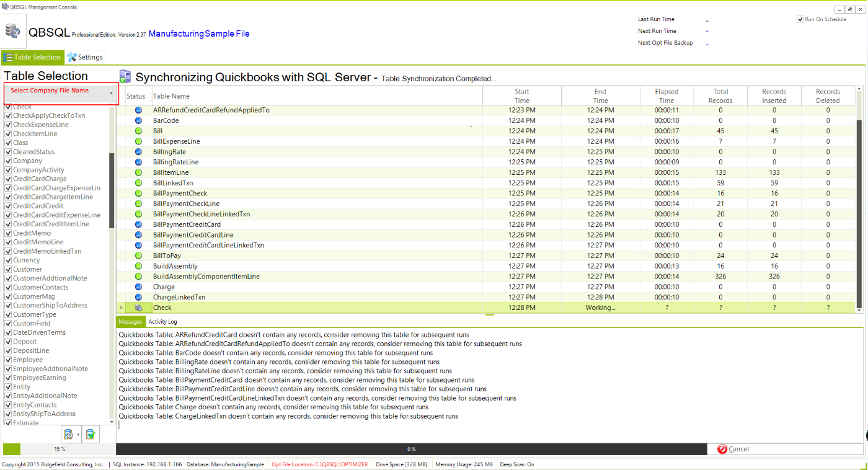Click the Deep Scan: On status entry

point(517,464)
